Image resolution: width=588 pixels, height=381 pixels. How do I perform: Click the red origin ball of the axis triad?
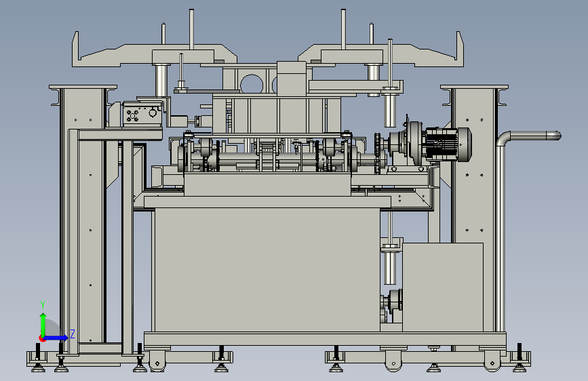pos(42,339)
